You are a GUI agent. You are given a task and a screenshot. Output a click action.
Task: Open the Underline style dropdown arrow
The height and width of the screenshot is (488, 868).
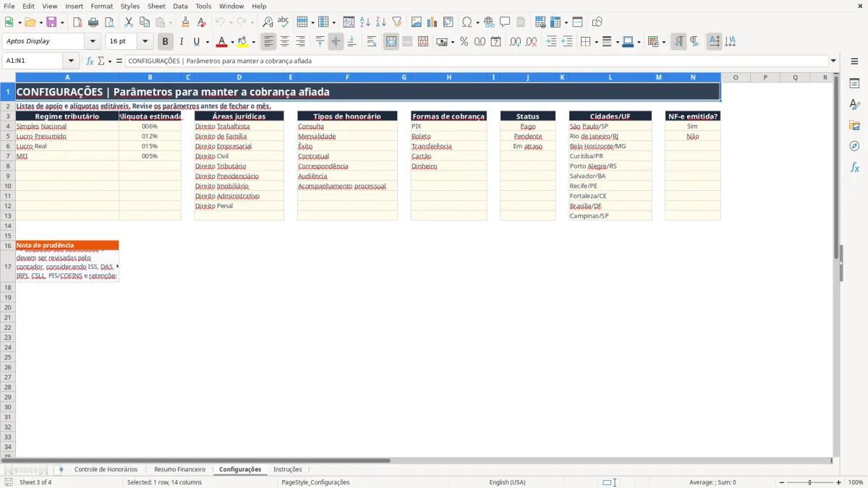click(207, 42)
